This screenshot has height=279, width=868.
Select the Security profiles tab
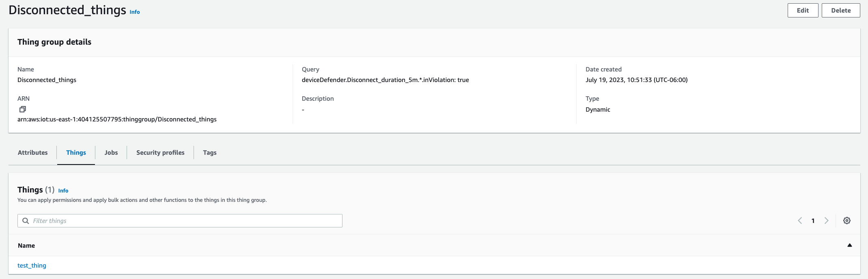tap(160, 153)
